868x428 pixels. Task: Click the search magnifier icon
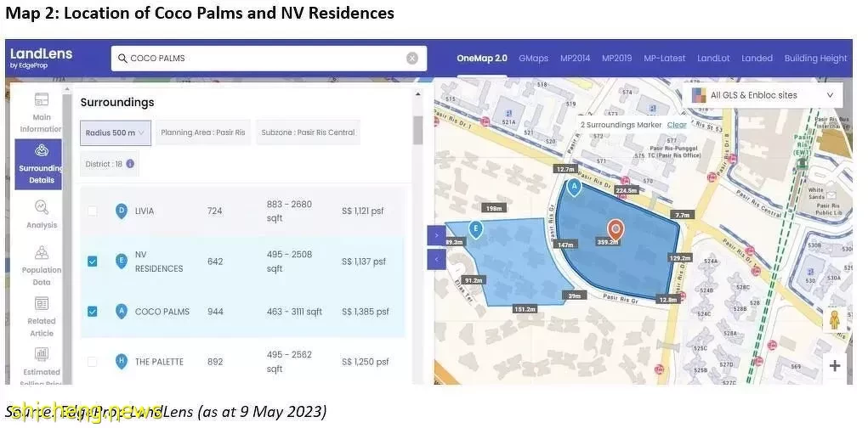(x=122, y=58)
